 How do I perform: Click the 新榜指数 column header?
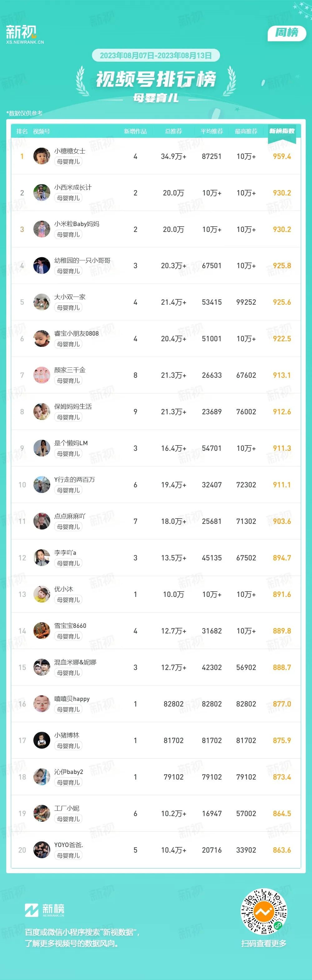[282, 131]
